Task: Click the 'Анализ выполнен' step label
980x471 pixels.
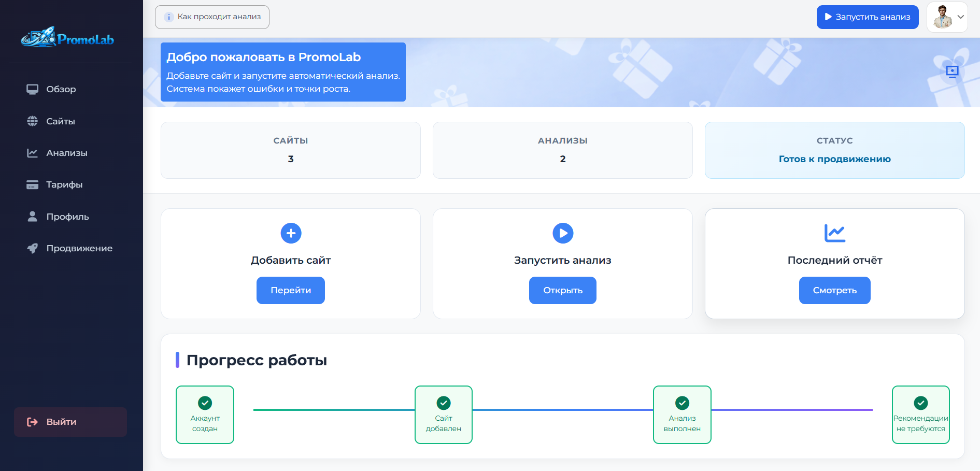Action: 682,423
